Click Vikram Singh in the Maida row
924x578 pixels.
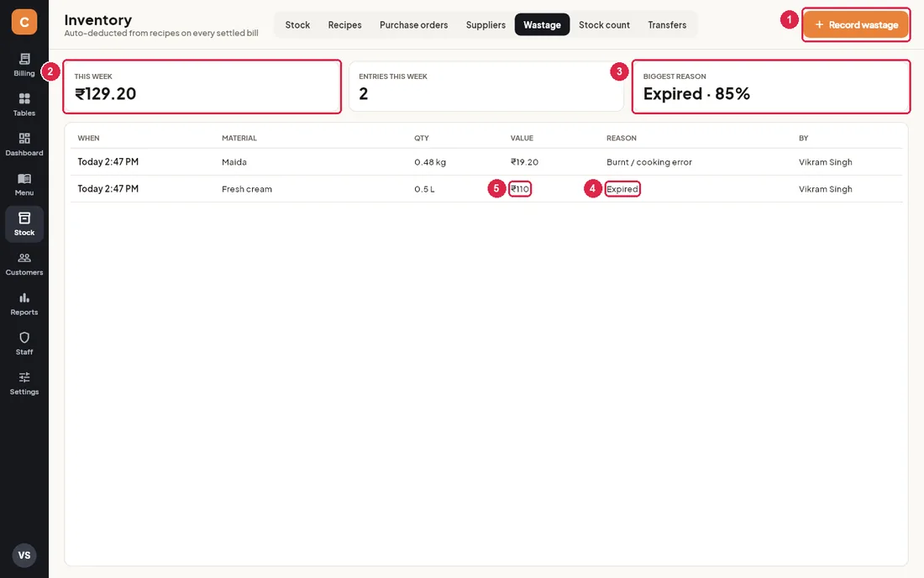coord(826,162)
